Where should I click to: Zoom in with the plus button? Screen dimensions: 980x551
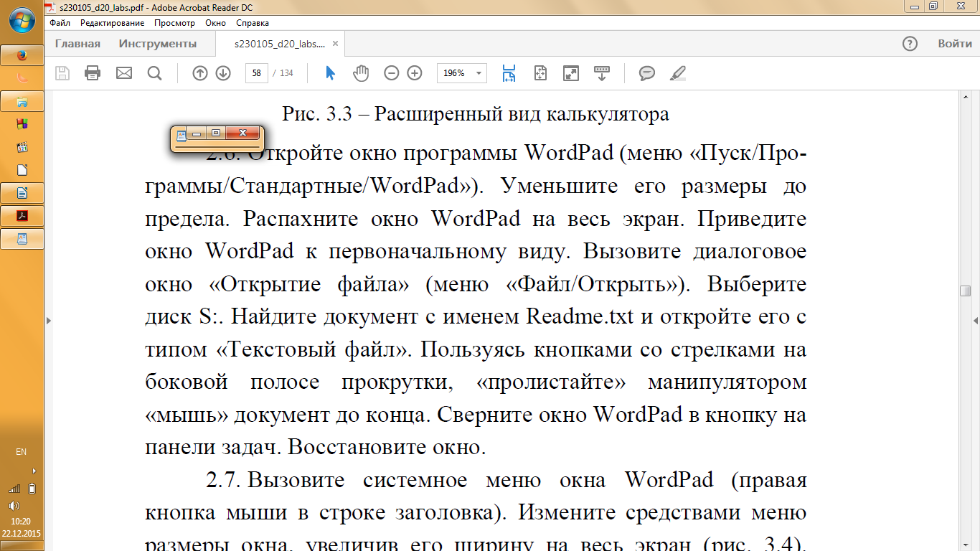tap(415, 73)
